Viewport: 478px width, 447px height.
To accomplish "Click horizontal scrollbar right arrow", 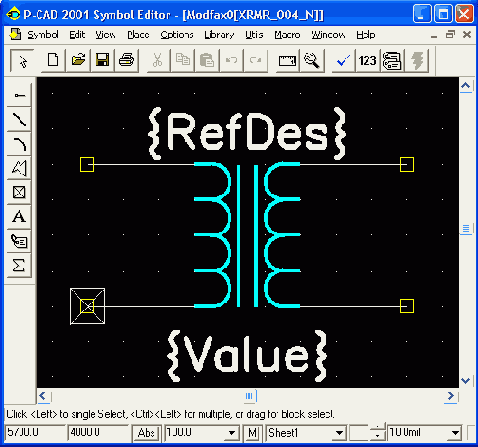I will point(451,396).
